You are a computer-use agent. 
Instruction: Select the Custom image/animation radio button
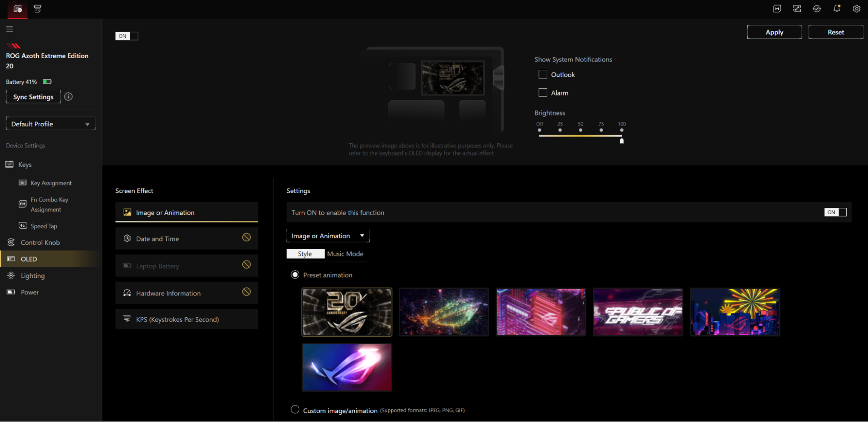pos(295,409)
